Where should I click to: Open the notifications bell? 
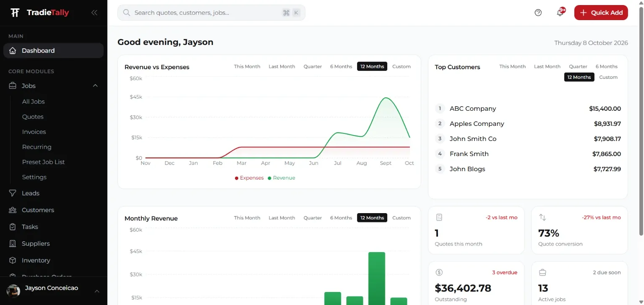(560, 13)
